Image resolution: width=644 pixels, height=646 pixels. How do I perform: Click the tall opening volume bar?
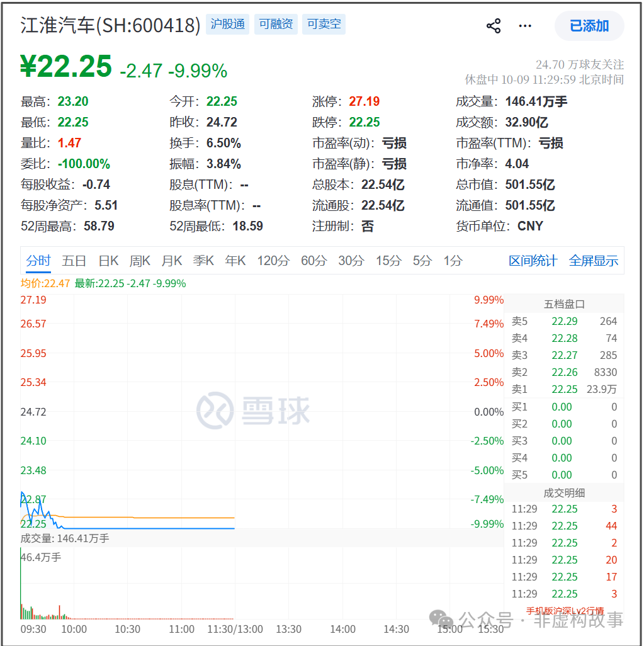pyautogui.click(x=21, y=583)
